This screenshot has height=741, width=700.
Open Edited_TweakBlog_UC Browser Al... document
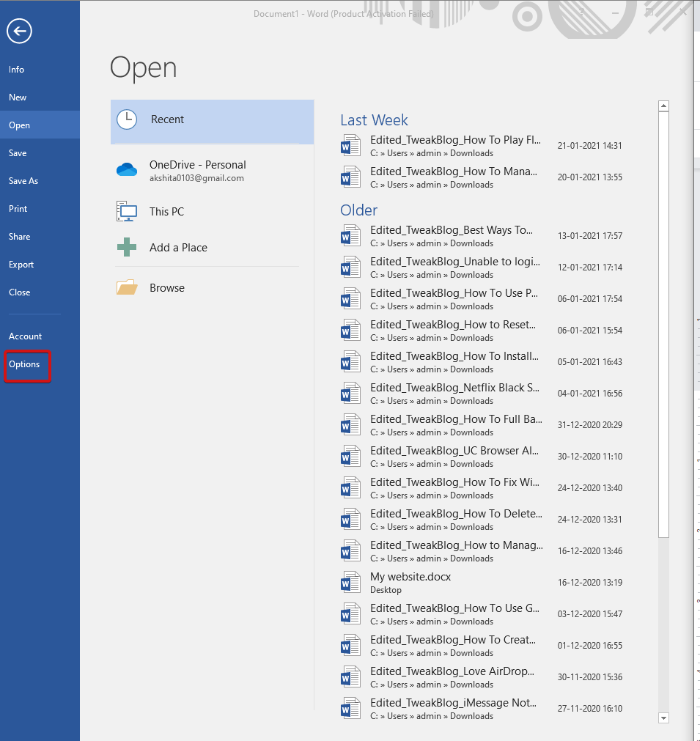454,451
